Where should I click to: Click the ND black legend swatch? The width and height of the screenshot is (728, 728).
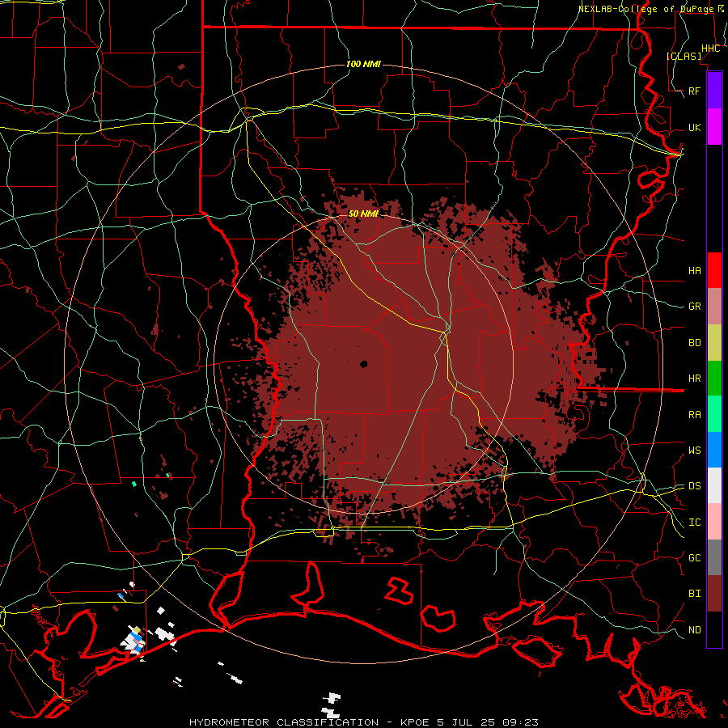click(x=714, y=629)
